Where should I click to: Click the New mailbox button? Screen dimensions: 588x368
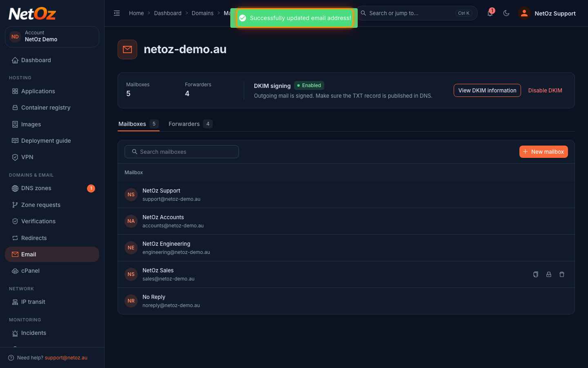(543, 152)
